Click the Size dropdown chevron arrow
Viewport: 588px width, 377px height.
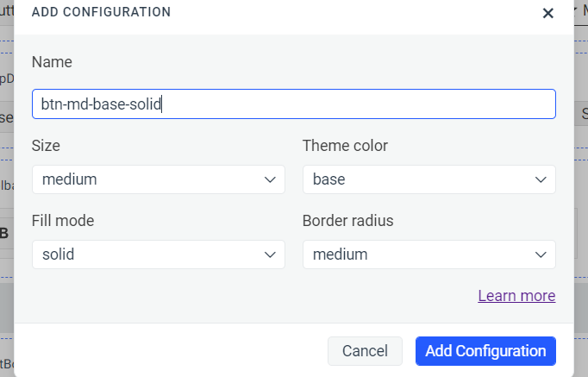[x=269, y=179]
